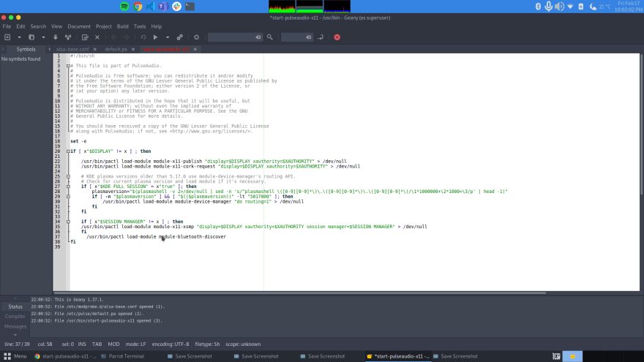Open the New file dropdown arrow
644x362 pixels.
pyautogui.click(x=19, y=37)
